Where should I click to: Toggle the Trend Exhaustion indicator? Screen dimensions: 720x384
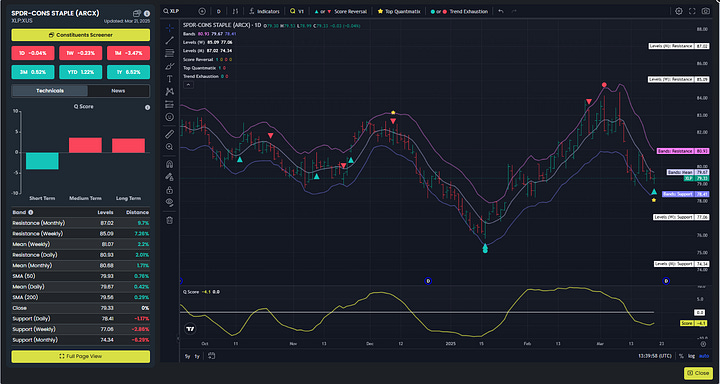coord(460,11)
